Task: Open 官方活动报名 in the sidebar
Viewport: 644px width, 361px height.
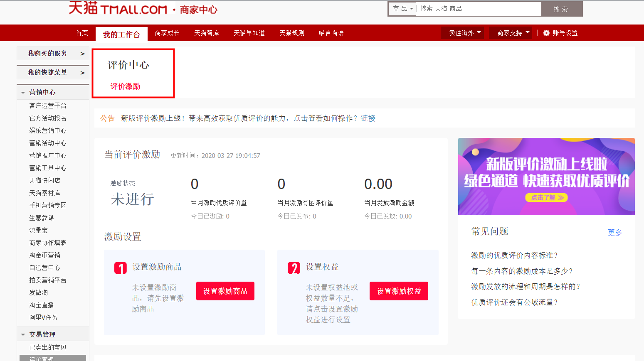Action: point(48,118)
